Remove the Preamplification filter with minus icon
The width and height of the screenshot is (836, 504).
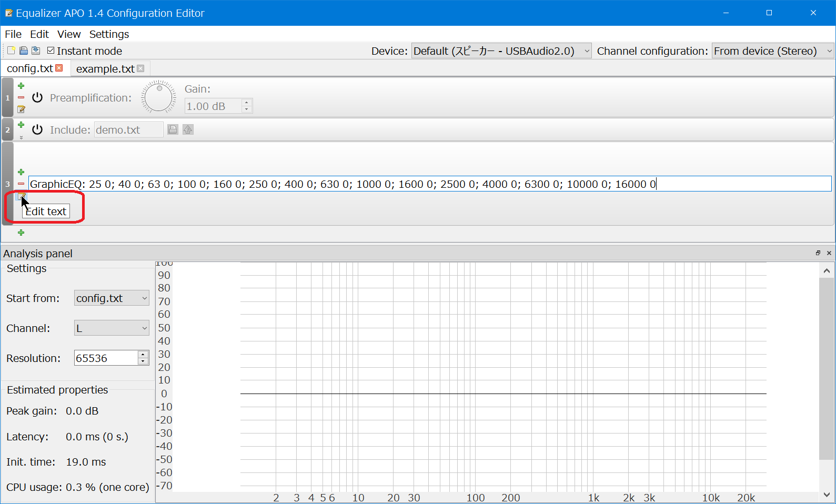21,97
